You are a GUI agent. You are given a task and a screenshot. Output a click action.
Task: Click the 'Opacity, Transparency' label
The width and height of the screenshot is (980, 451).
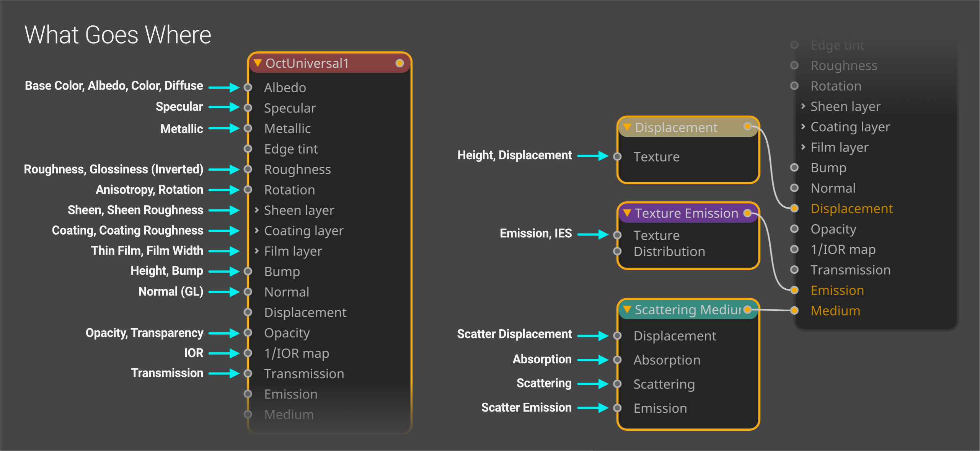pos(144,333)
